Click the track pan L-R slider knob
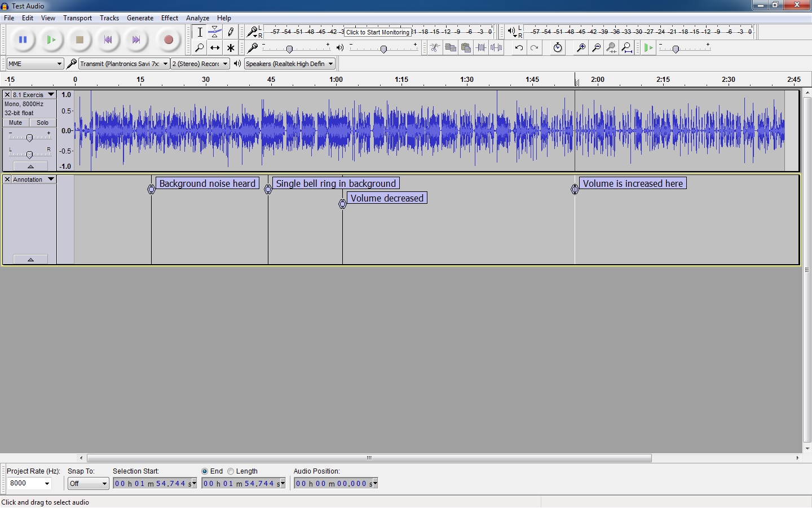Screen dimensions: 812x508 [29, 155]
